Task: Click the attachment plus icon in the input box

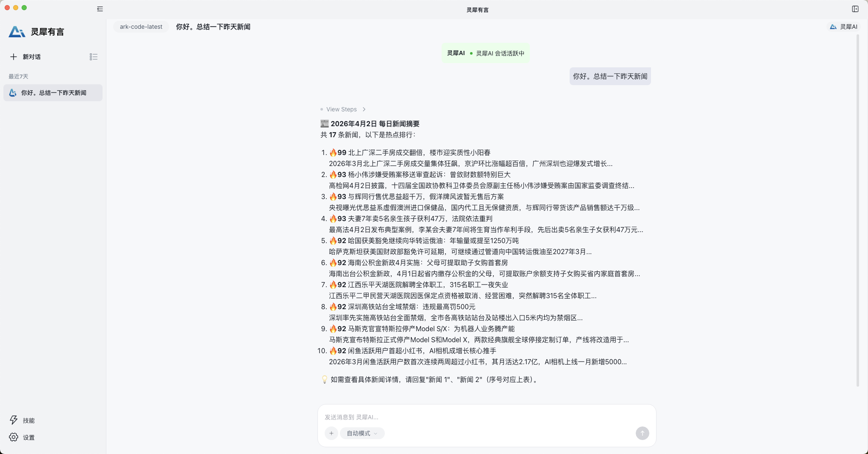Action: point(331,433)
